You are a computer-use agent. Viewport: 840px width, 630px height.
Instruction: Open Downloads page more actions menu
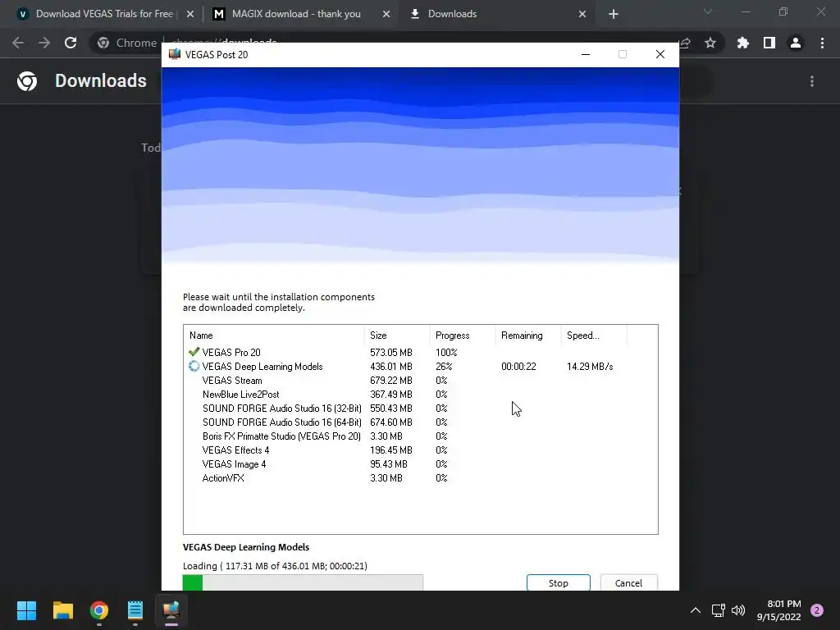812,81
